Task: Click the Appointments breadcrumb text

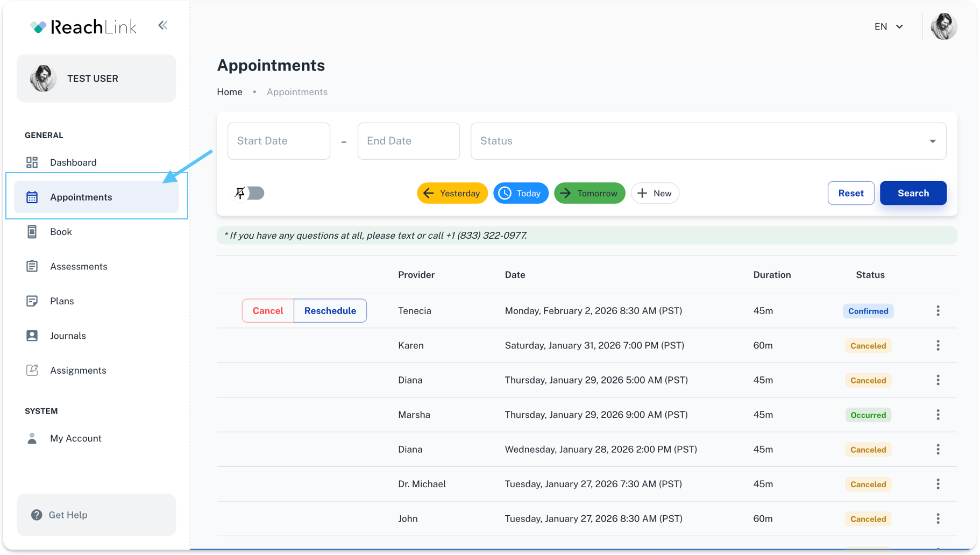Action: [297, 92]
